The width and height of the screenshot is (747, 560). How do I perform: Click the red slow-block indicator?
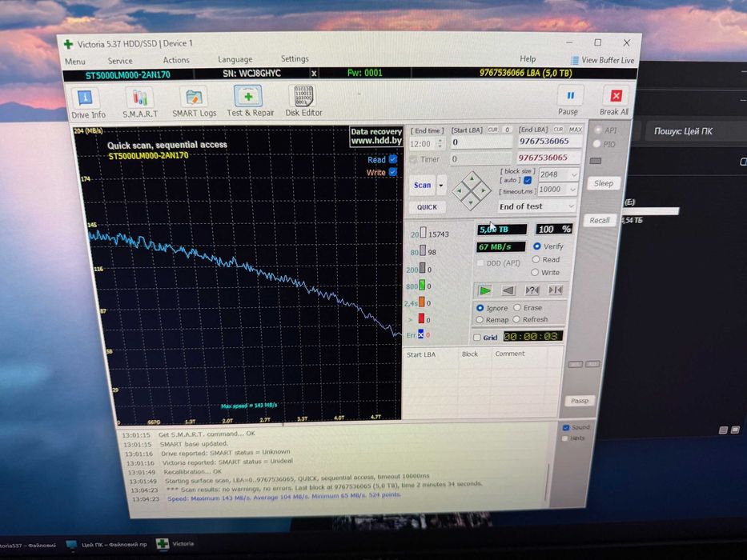421,318
